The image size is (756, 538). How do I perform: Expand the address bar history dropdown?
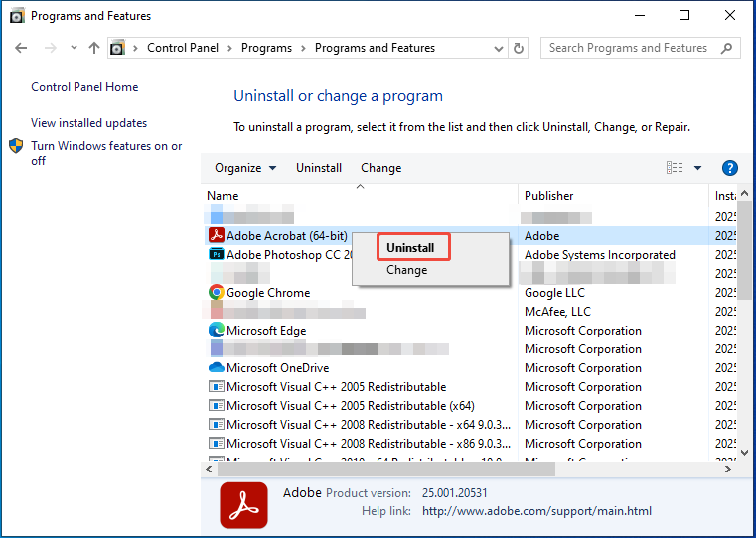click(499, 49)
